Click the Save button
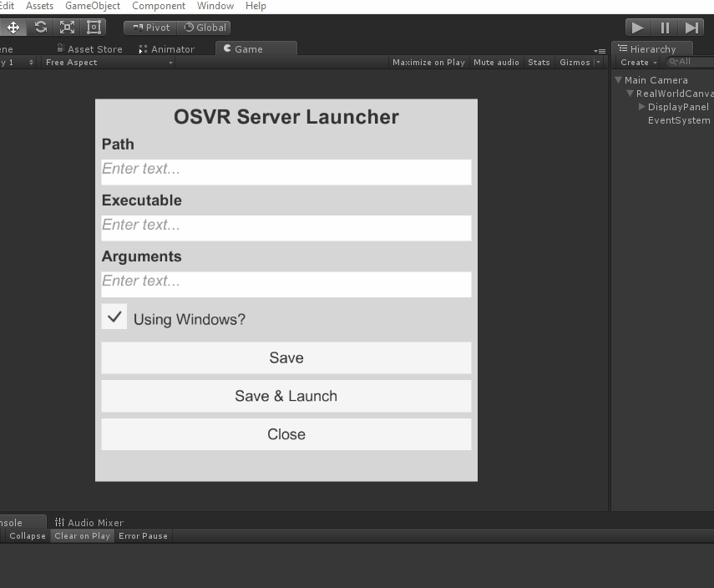This screenshot has width=714, height=588. [286, 358]
